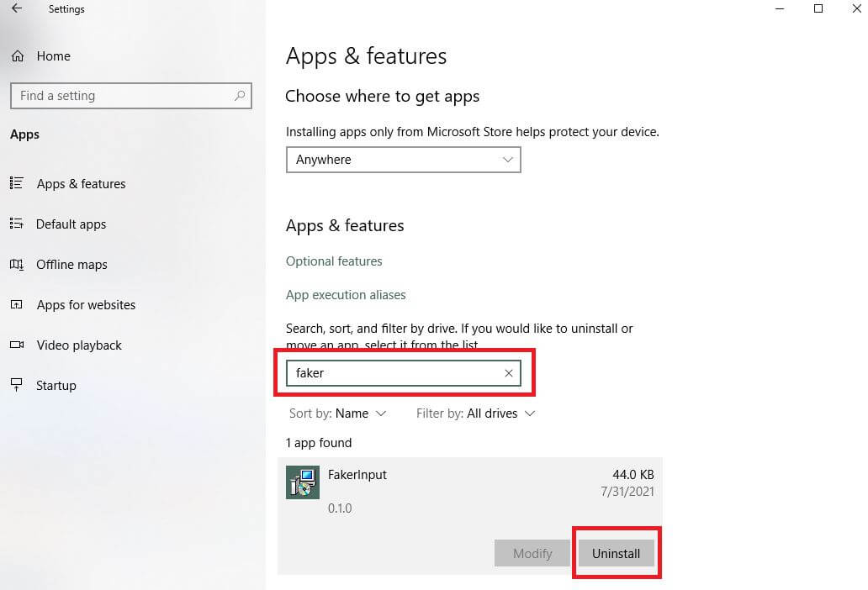Open Apps for websites page
Screen dimensions: 868x590
point(86,305)
